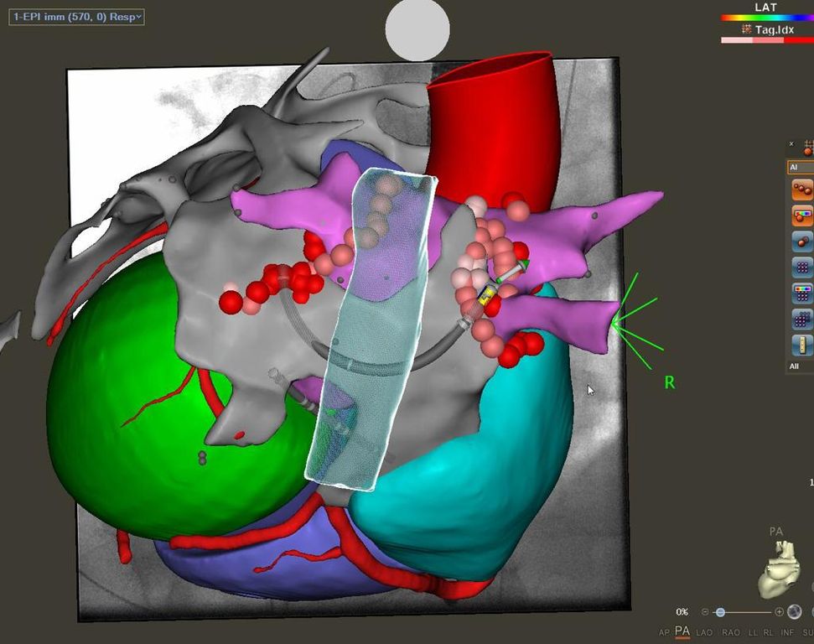This screenshot has width=814, height=644.
Task: Select the overlapping dot grids icon
Action: [801, 319]
